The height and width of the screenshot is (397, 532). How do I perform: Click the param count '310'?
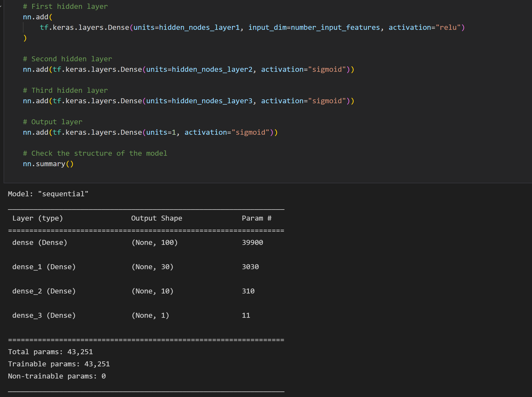(x=248, y=291)
